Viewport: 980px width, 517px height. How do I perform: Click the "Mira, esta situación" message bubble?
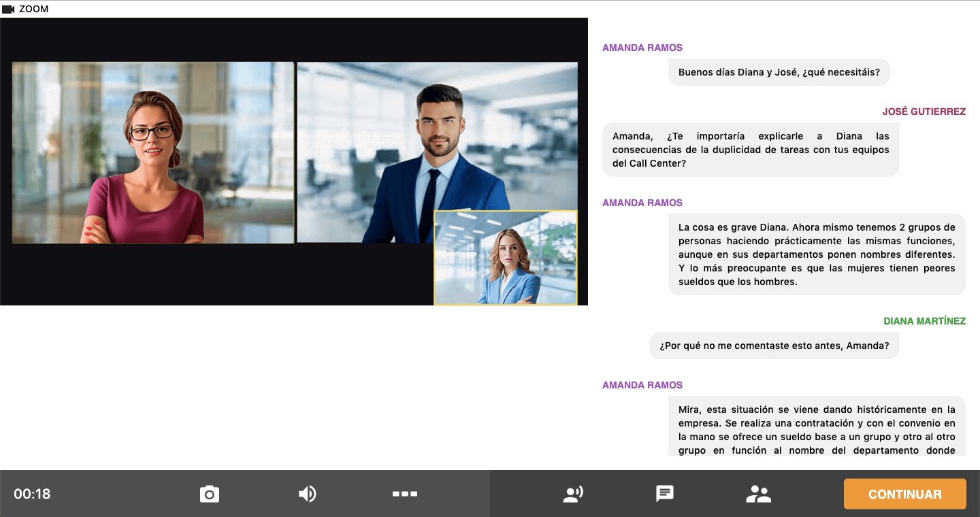pyautogui.click(x=816, y=429)
